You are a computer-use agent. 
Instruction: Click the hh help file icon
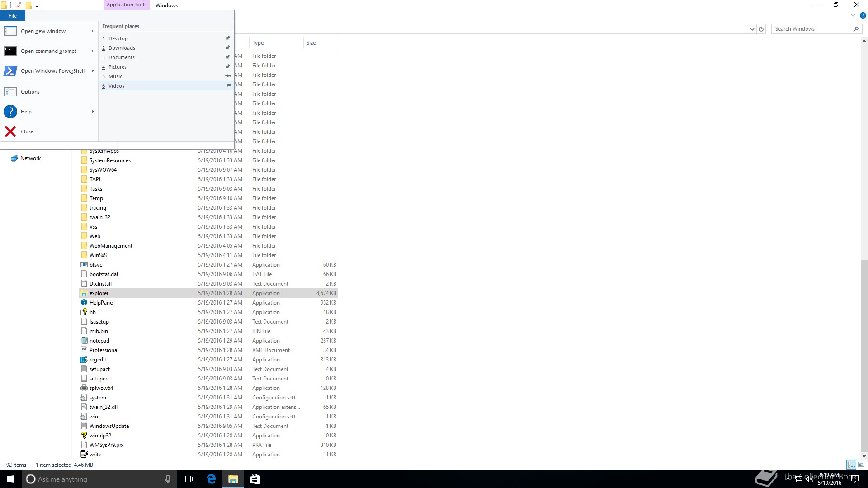click(84, 312)
